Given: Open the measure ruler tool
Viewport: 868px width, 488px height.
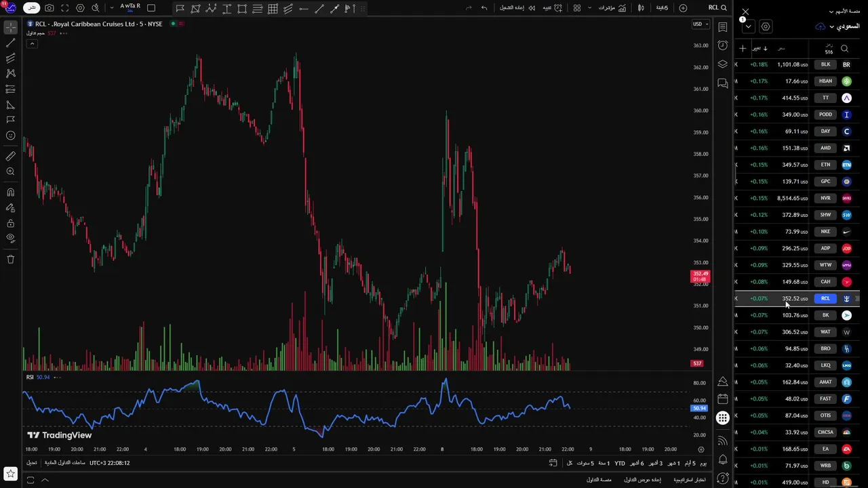Looking at the screenshot, I should point(10,156).
